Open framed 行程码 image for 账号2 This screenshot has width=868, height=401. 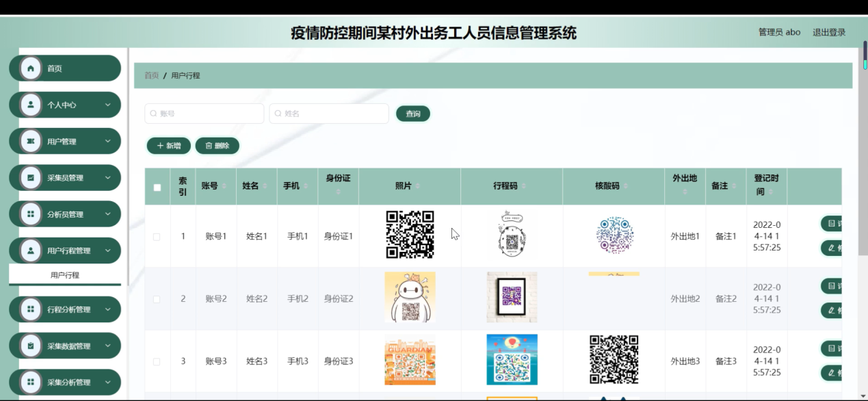tap(512, 297)
